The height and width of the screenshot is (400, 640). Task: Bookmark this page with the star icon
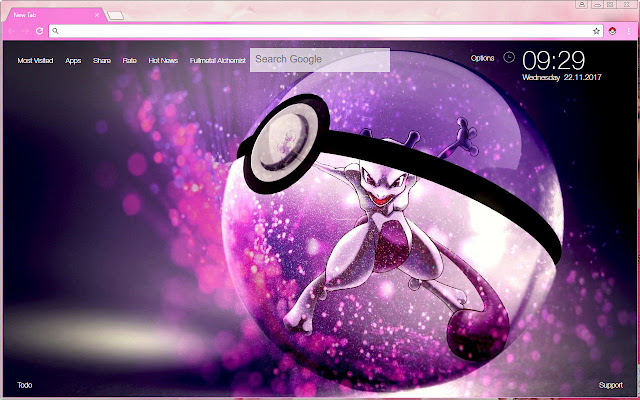[x=596, y=31]
